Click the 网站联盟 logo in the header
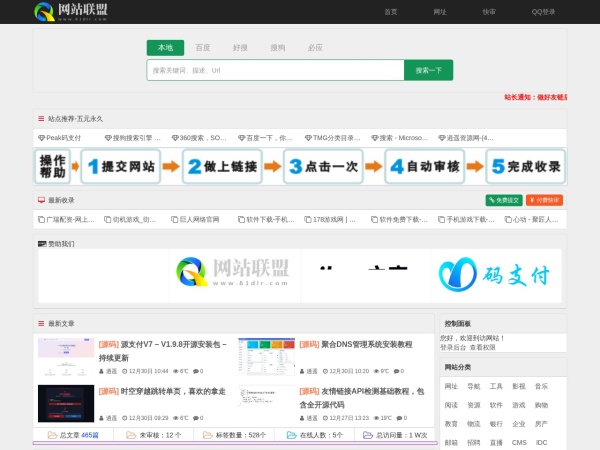 point(71,11)
